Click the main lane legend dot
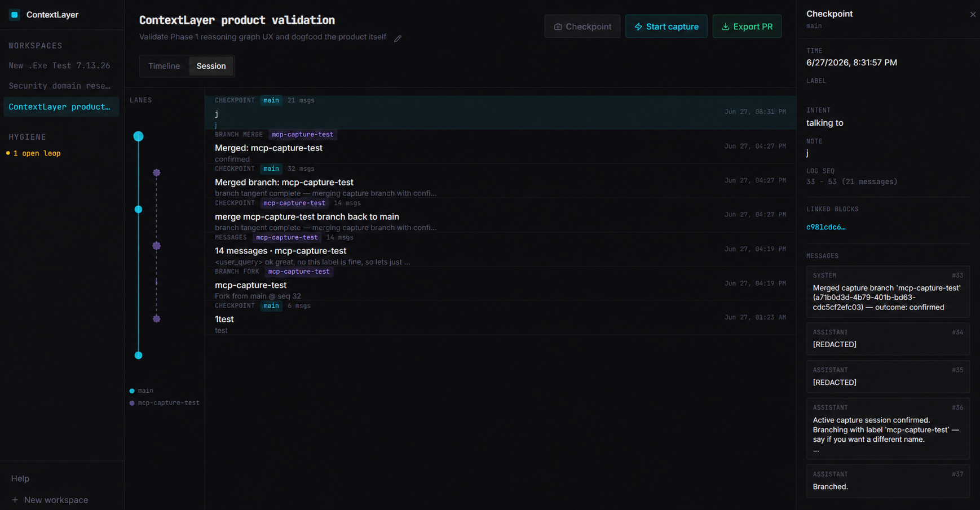 pyautogui.click(x=132, y=391)
